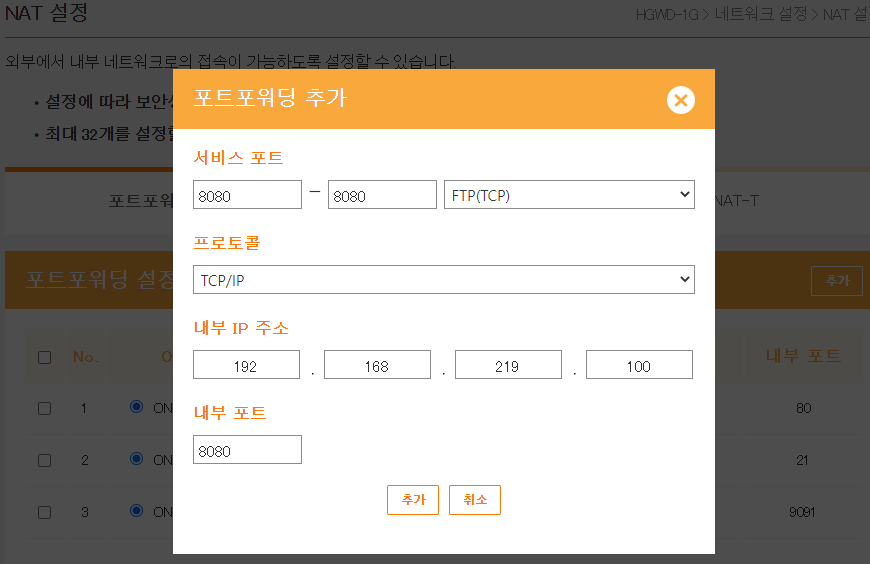Click the 포트포워딩 추가 dialog title

tap(270, 98)
